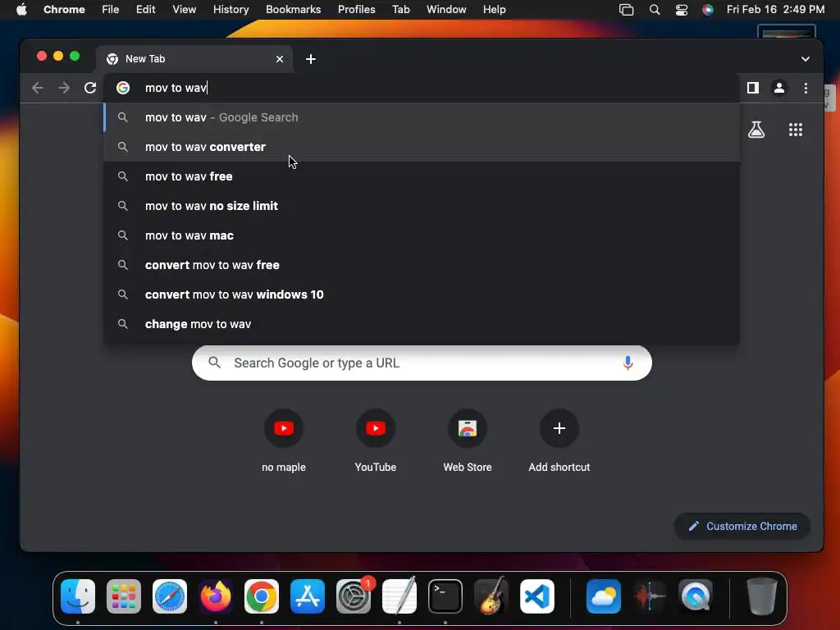Open the Tab menu
This screenshot has width=840, height=630.
click(x=400, y=10)
